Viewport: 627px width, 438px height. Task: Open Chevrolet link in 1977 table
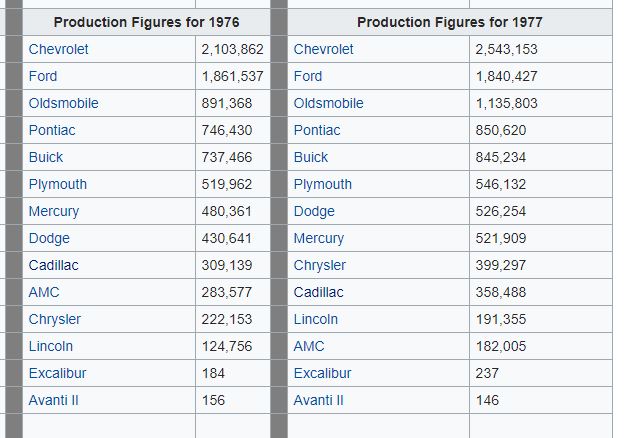tap(323, 49)
